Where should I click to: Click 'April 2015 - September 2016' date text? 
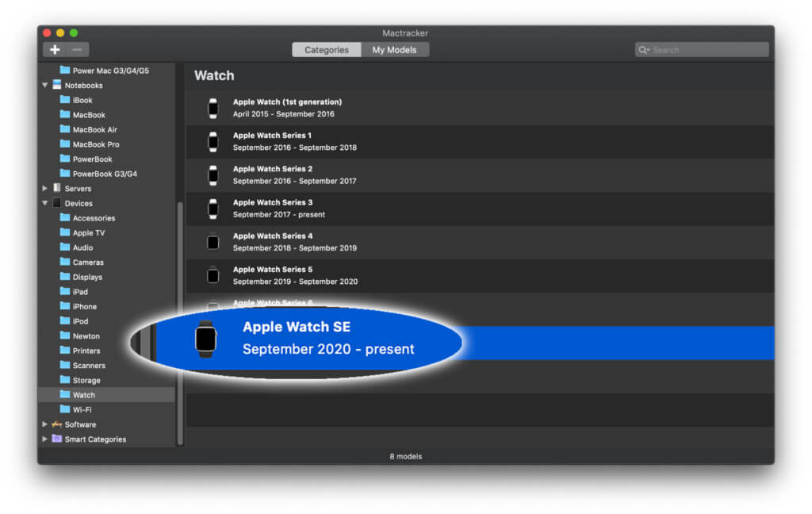pos(284,114)
